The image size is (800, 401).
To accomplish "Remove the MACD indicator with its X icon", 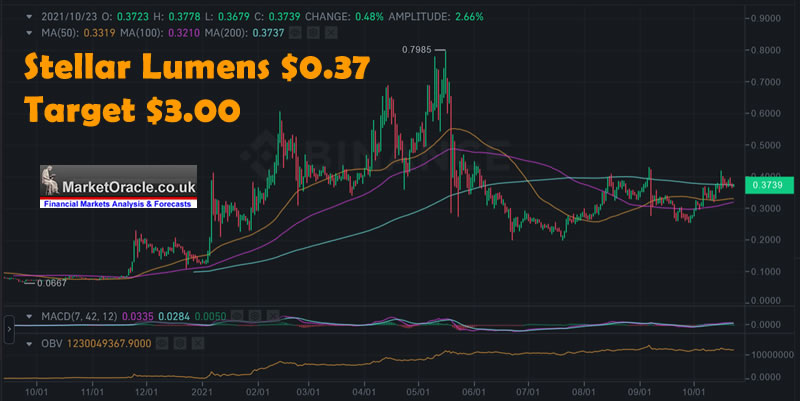I will (273, 316).
